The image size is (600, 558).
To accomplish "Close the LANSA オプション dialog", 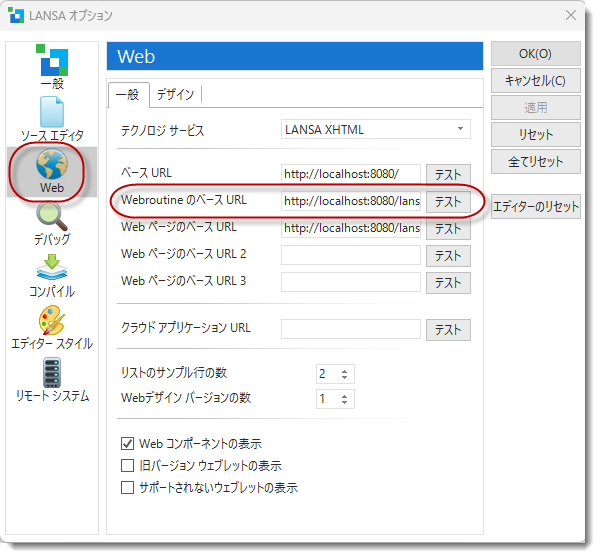I will (x=571, y=15).
